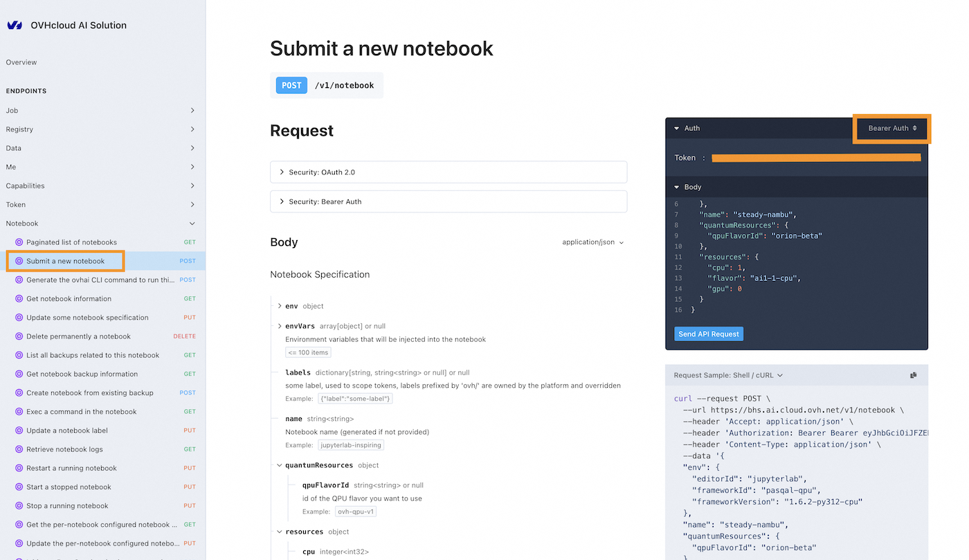
Task: Click the Token input field
Action: click(x=815, y=158)
